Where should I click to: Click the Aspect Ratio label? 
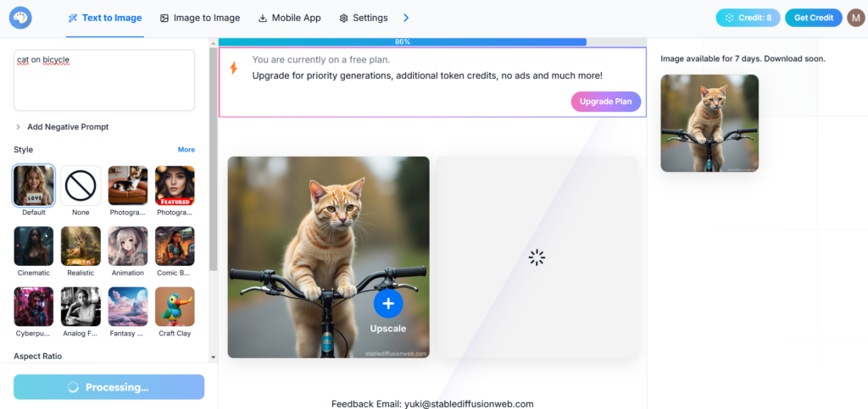pyautogui.click(x=37, y=356)
